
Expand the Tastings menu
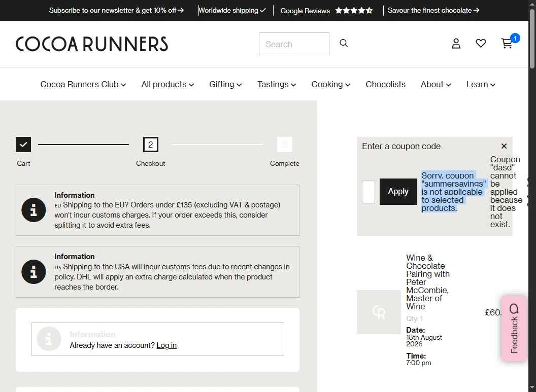(x=277, y=84)
